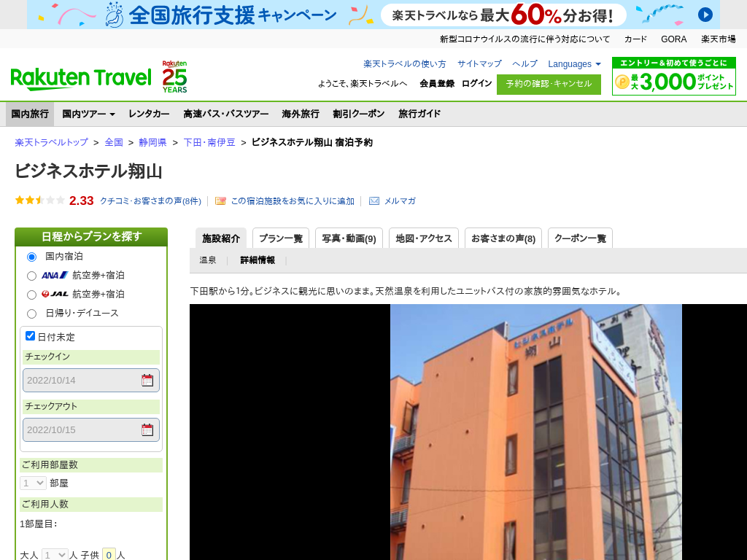
Task: Open the クーポン一覧 tab
Action: tap(580, 238)
